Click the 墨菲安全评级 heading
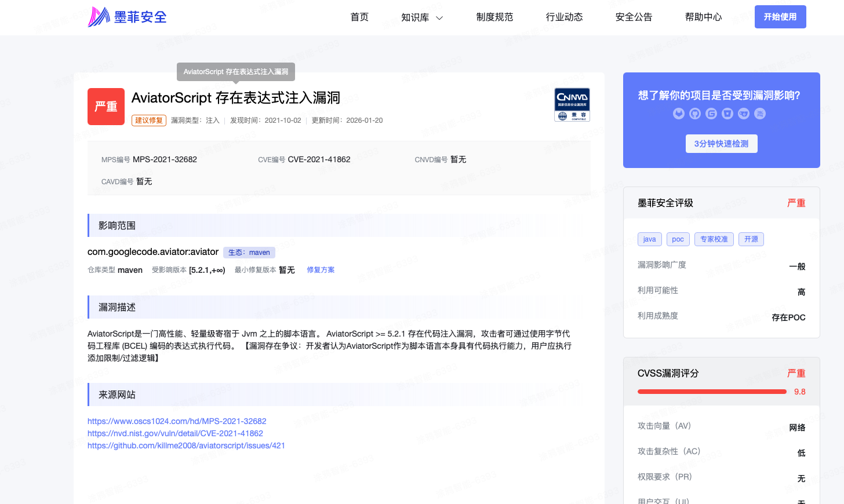This screenshot has height=504, width=844. pos(665,203)
